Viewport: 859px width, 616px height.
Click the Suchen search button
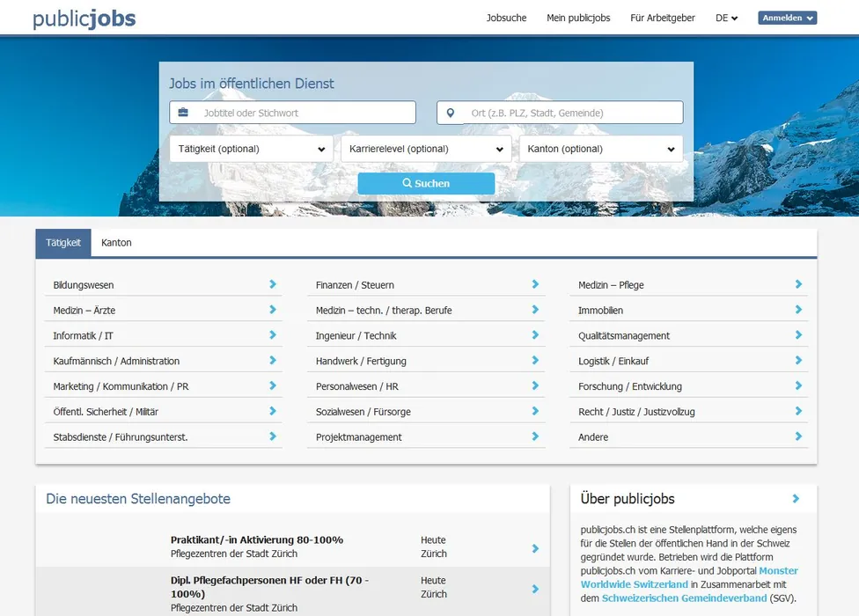tap(426, 183)
